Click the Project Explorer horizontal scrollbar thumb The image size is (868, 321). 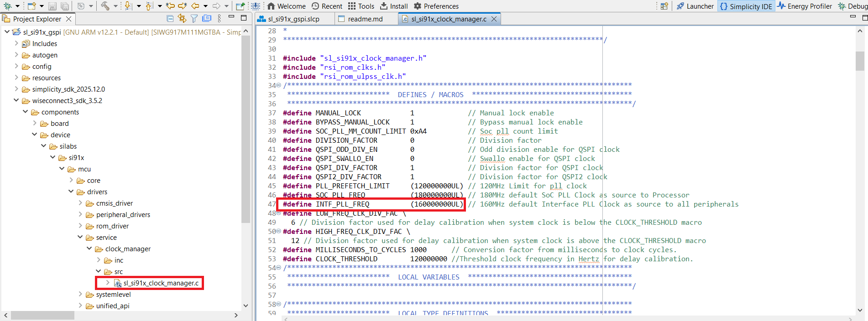pyautogui.click(x=42, y=316)
